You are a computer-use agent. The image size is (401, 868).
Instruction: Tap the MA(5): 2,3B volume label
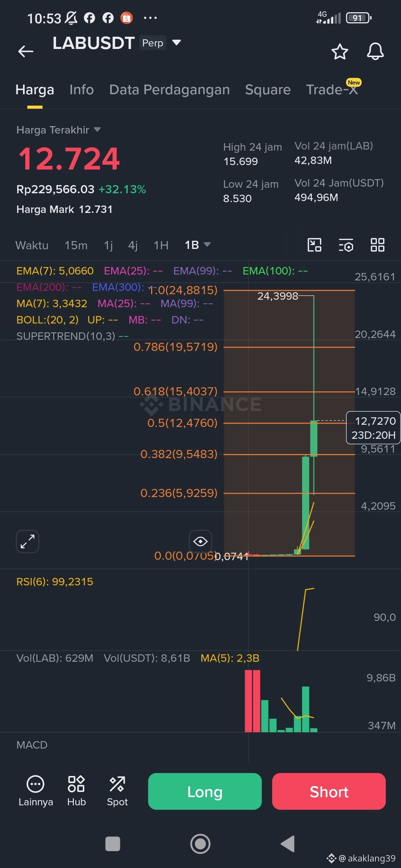pos(230,658)
